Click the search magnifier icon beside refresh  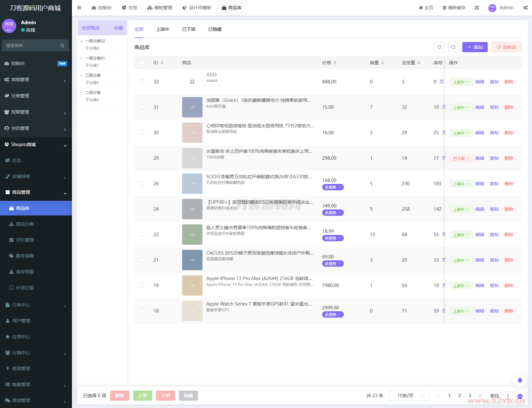click(x=453, y=47)
